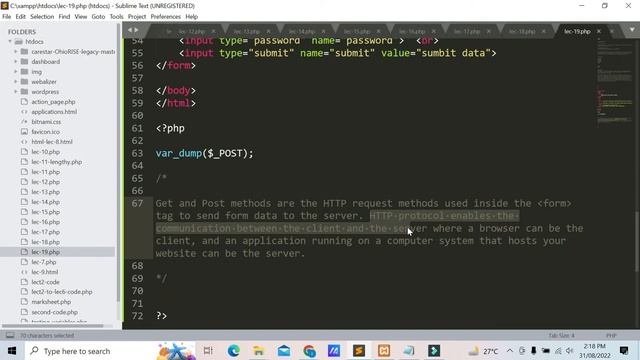Open lec-10.php in the sidebar
The image size is (640, 360).
45,152
